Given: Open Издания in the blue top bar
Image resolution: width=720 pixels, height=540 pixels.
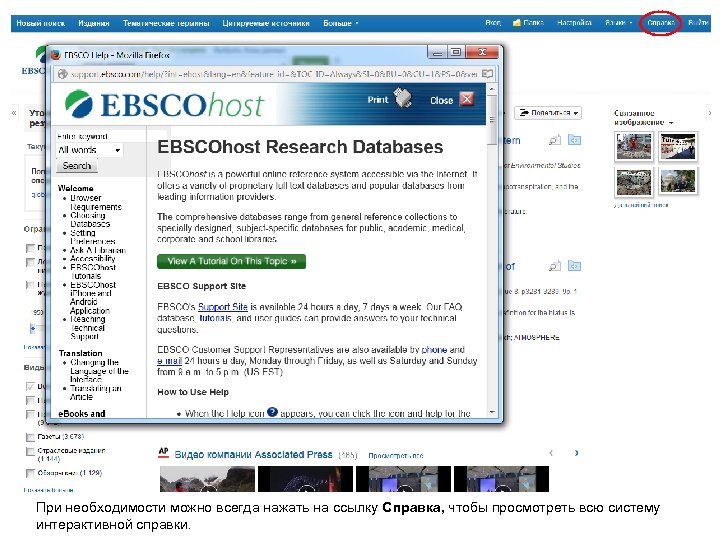Looking at the screenshot, I should 94,23.
